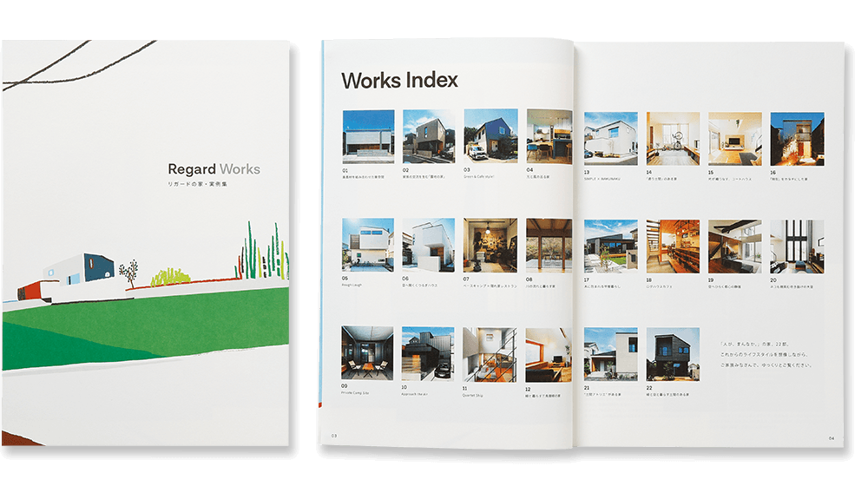The image size is (868, 486).
Task: Click the "Green & Cafe style!" caption
Action: click(x=479, y=176)
